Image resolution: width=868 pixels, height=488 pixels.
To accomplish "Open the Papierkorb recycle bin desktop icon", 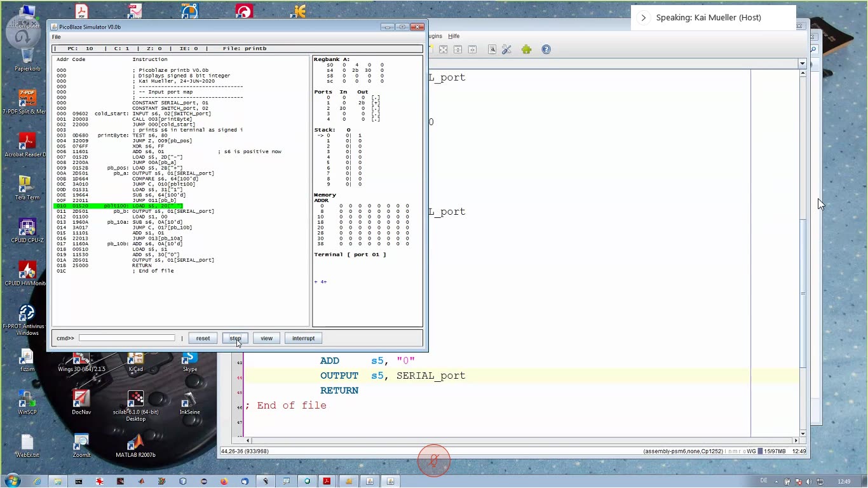I will (x=27, y=58).
